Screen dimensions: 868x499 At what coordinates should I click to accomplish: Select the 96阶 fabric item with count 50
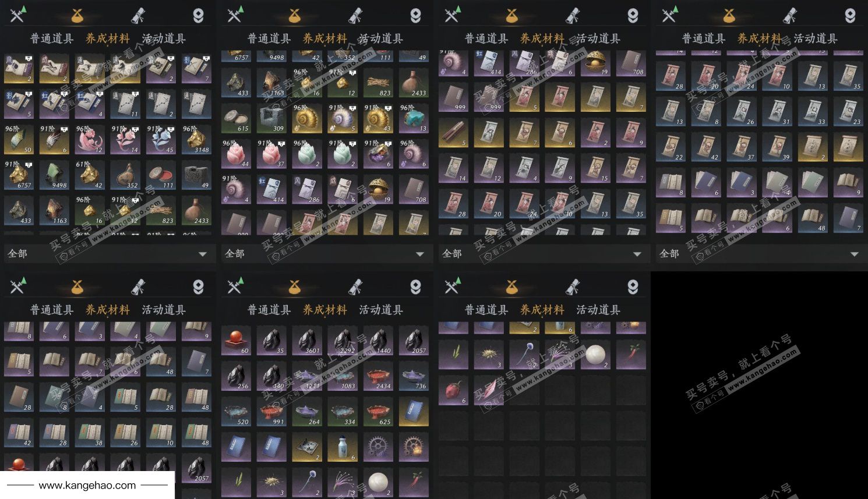(19, 139)
